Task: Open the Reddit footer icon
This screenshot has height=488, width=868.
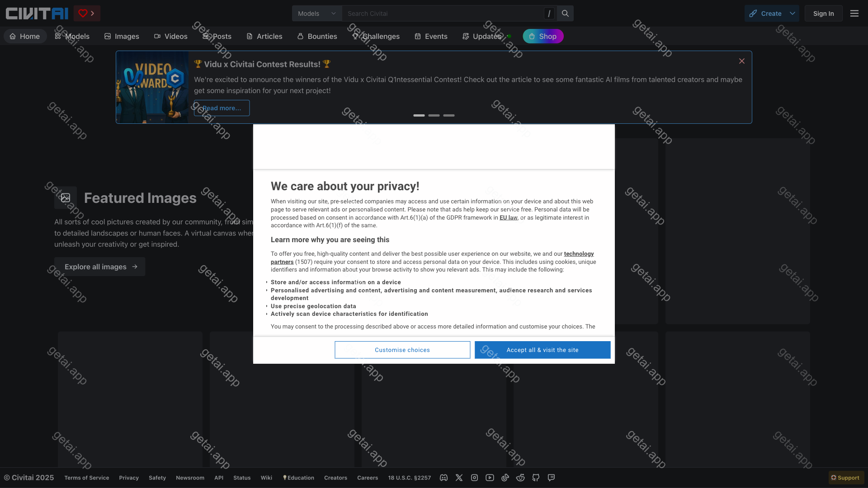Action: tap(520, 478)
